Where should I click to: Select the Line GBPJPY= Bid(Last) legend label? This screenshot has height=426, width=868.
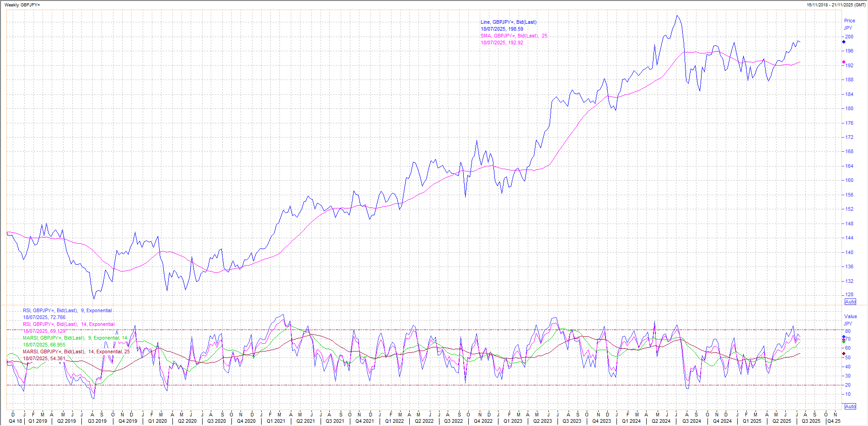pyautogui.click(x=508, y=22)
